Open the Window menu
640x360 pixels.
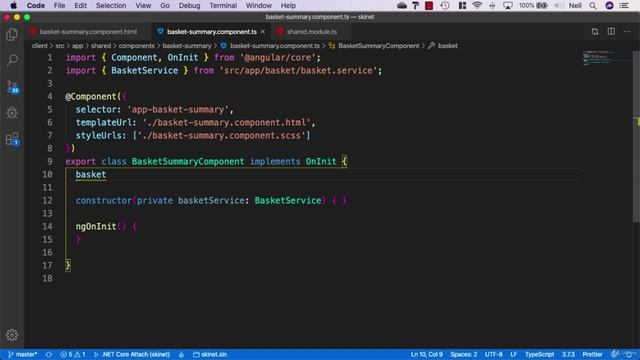(x=258, y=5)
